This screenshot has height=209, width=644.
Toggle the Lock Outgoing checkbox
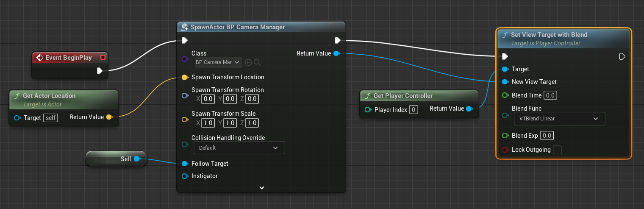point(557,150)
